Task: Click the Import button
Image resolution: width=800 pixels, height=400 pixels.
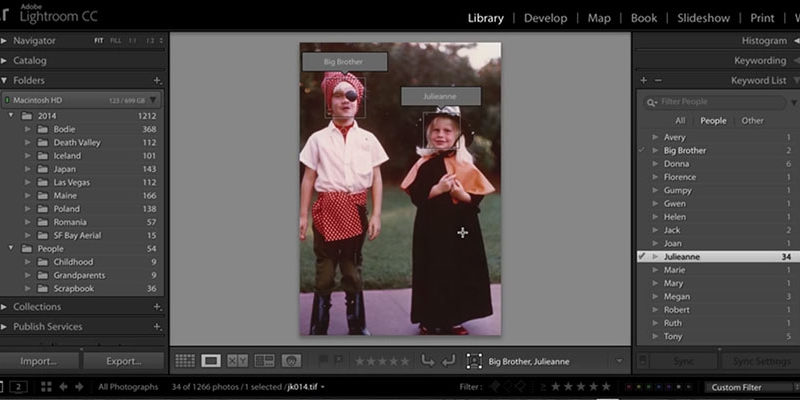Action: 39,361
